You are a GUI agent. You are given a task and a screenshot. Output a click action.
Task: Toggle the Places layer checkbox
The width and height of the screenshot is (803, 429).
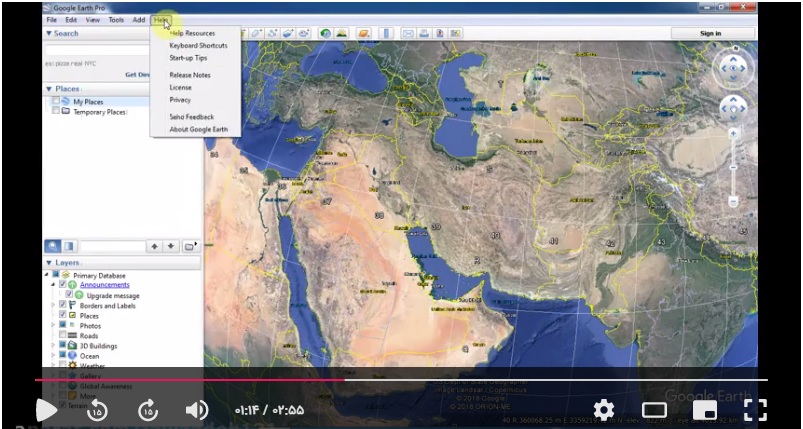pos(62,315)
